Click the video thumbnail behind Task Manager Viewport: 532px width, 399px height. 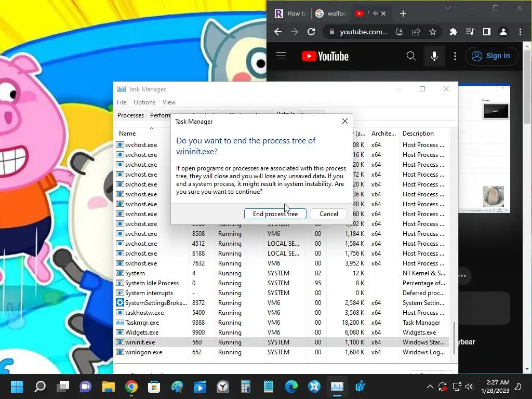(x=484, y=149)
